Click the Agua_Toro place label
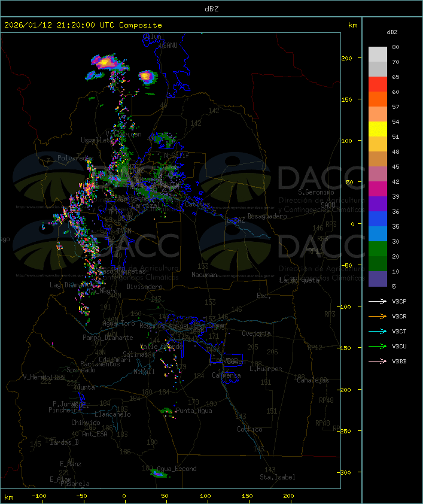This screenshot has height=504, width=423. pos(118,323)
